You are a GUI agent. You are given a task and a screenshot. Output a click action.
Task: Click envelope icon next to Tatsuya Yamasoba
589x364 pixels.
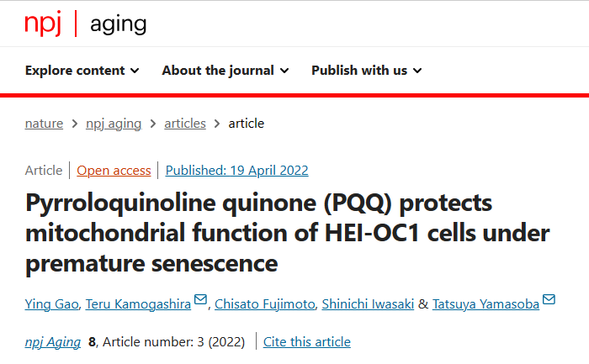(x=549, y=299)
